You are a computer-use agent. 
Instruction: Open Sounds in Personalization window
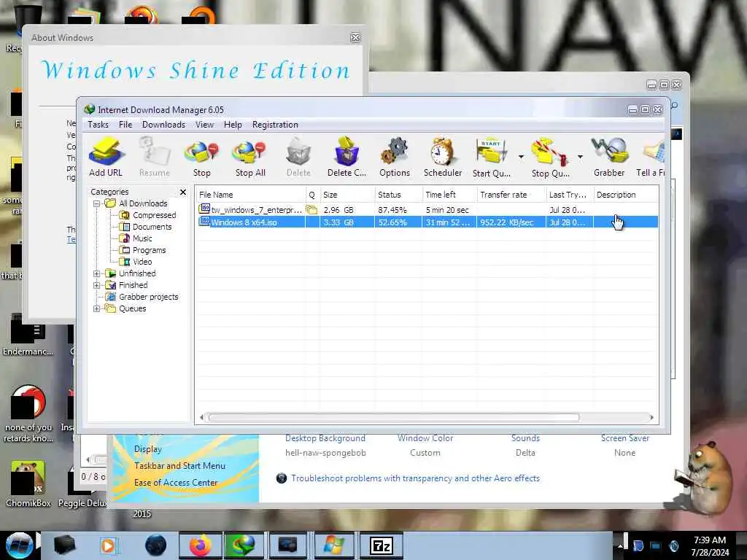(525, 438)
